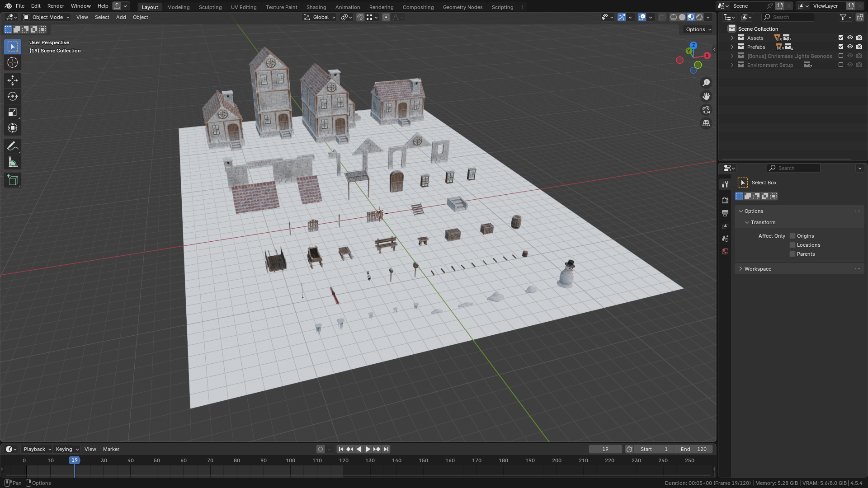Image resolution: width=868 pixels, height=488 pixels.
Task: Open the Render menu
Action: (56, 6)
